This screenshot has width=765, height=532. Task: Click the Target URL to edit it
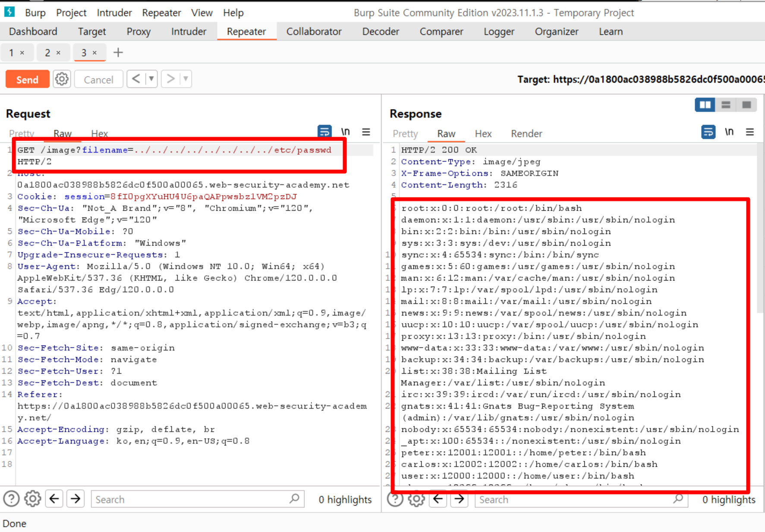click(x=641, y=79)
